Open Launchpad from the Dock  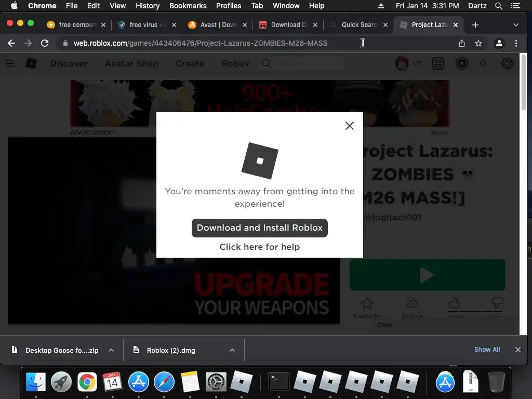point(61,382)
